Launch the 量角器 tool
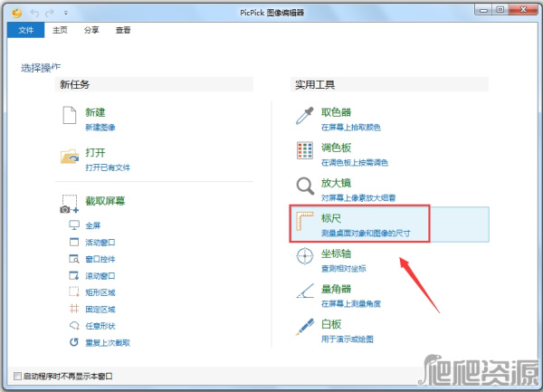 337,289
